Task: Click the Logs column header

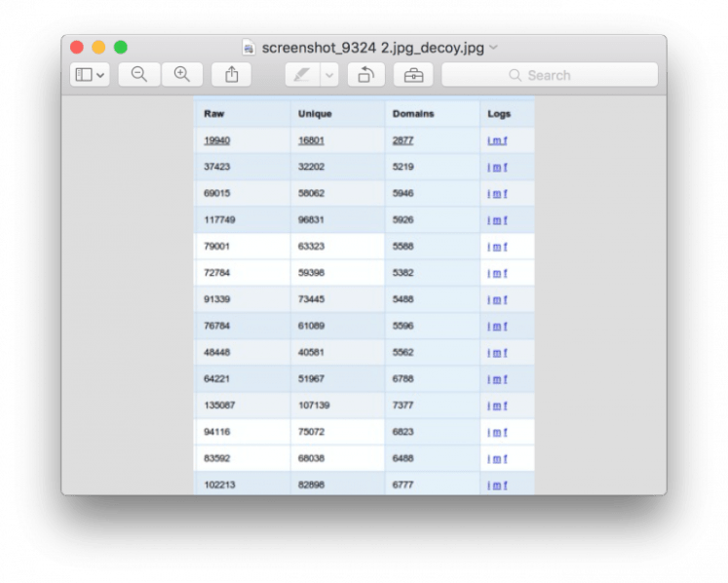Action: pyautogui.click(x=498, y=114)
